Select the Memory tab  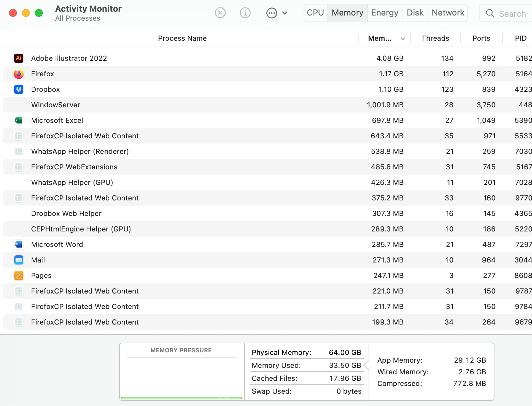348,13
